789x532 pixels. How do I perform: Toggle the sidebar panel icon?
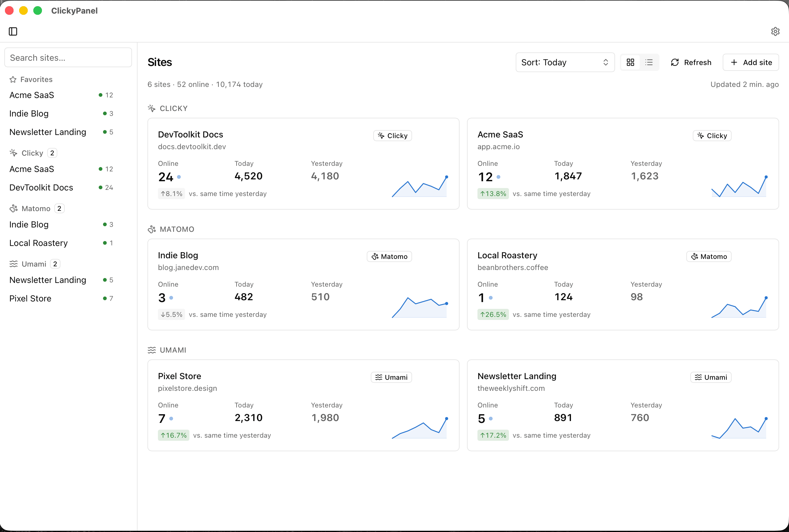coord(13,31)
